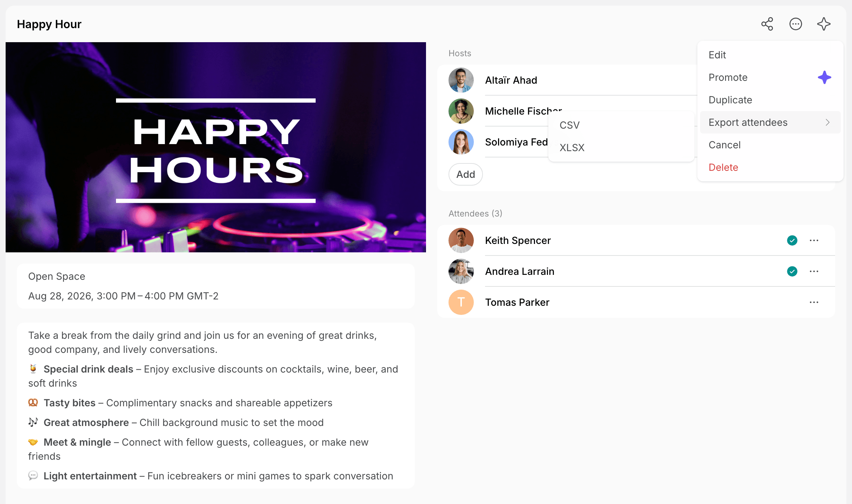Click attendee name Andrea Larrain
The height and width of the screenshot is (504, 852).
519,271
